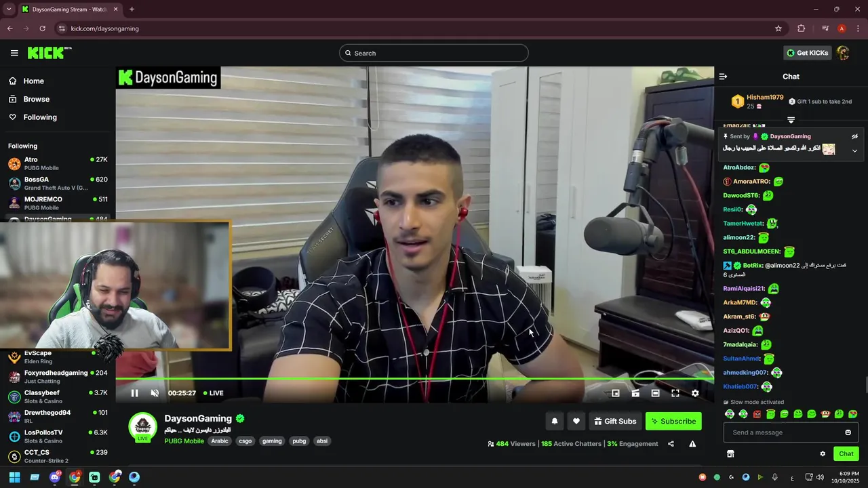Open MOJREMCO channel in Following list
The image size is (868, 488).
57,203
